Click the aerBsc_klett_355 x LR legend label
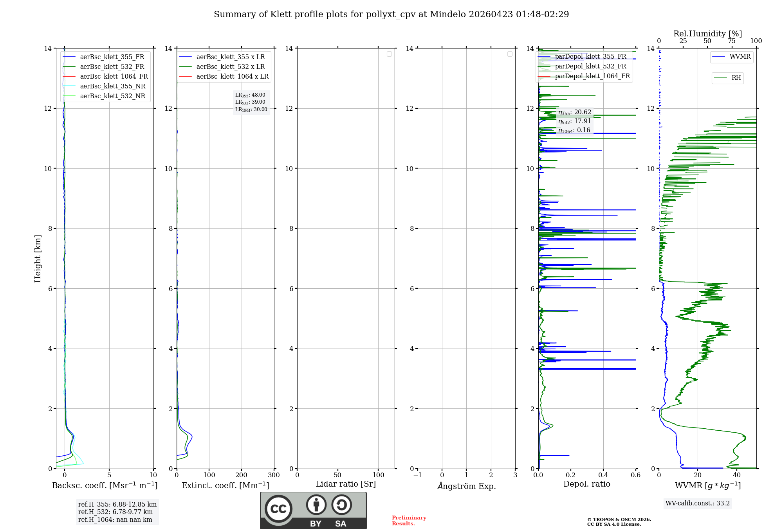Screen dimensions: 783x532 click(x=230, y=57)
